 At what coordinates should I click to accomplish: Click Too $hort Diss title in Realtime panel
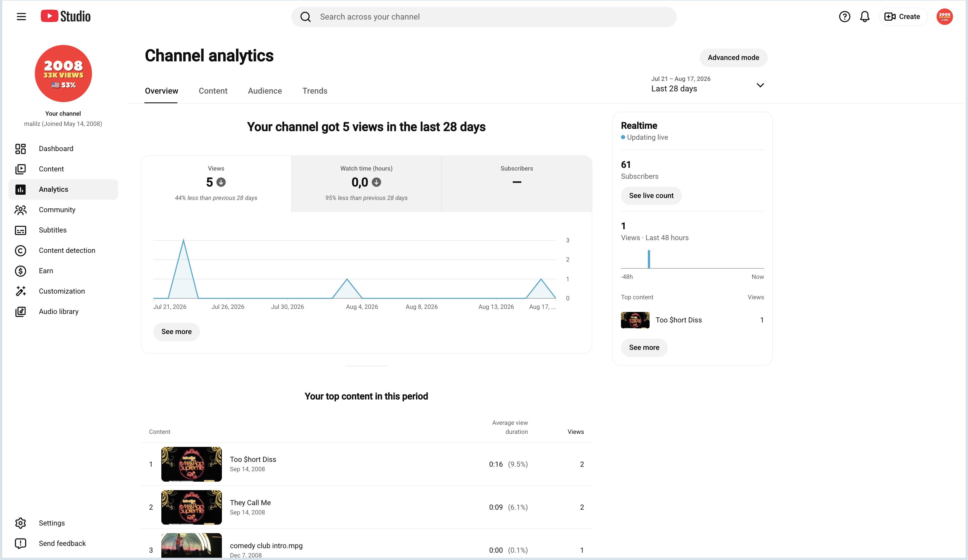pyautogui.click(x=678, y=320)
